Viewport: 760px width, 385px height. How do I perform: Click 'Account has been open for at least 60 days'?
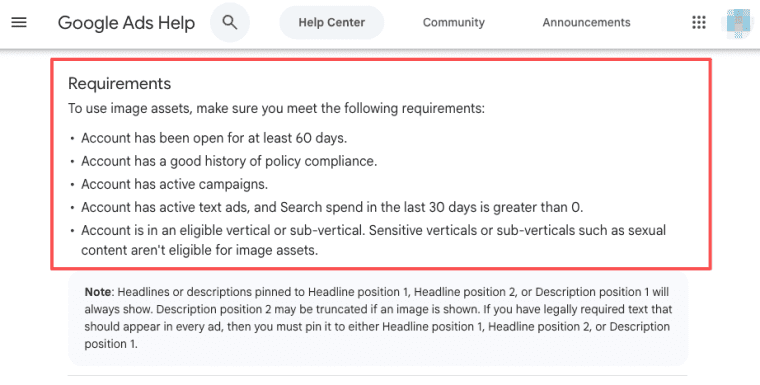(x=214, y=138)
